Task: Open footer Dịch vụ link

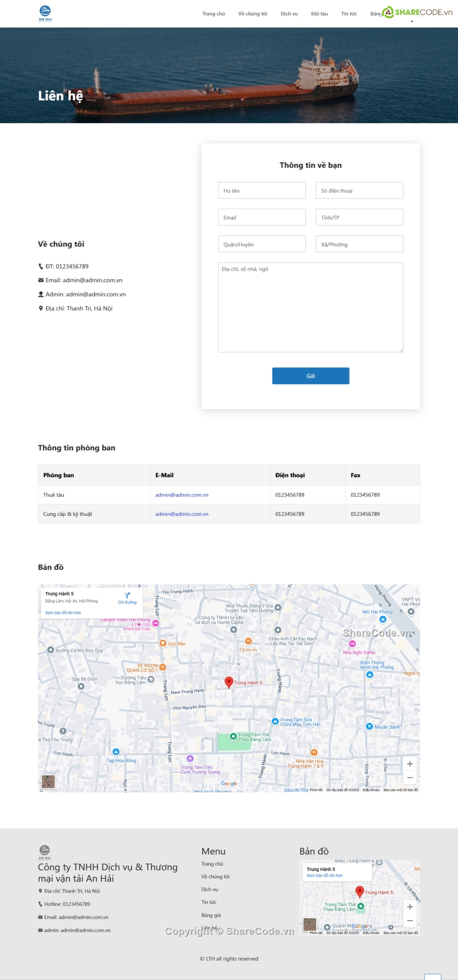Action: pyautogui.click(x=210, y=889)
